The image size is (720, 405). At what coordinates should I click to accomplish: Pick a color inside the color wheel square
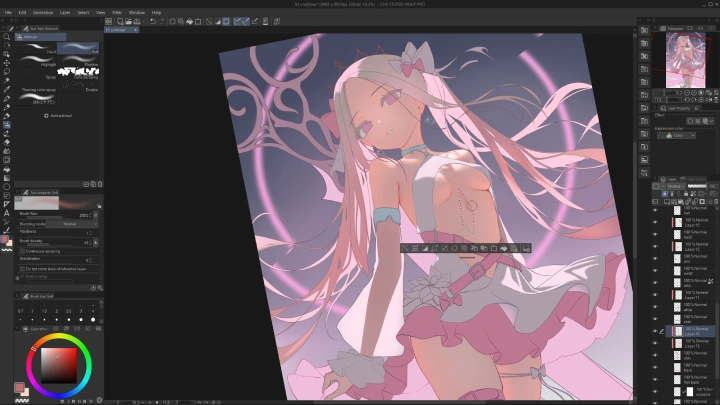[x=59, y=365]
